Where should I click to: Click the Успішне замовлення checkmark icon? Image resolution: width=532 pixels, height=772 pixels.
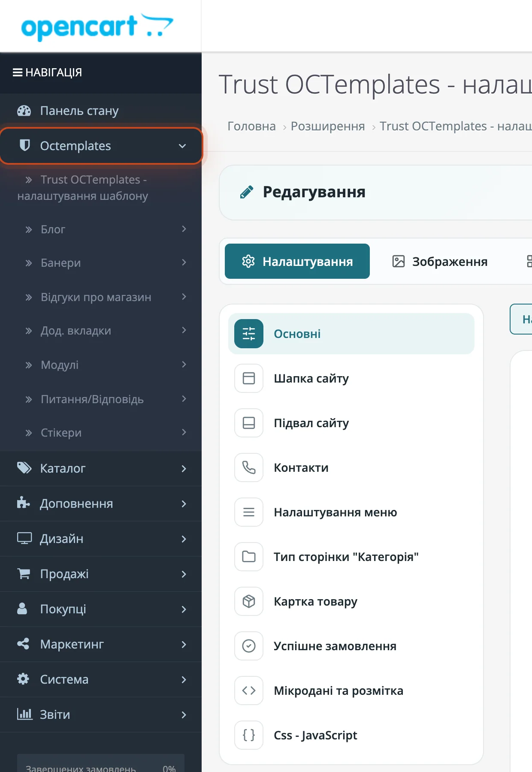(x=249, y=646)
